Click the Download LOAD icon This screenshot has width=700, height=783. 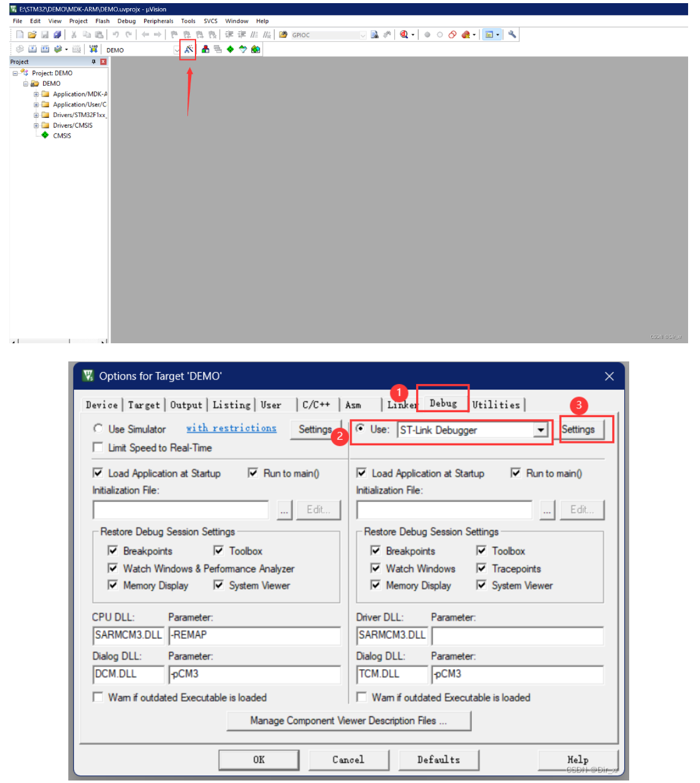click(x=93, y=49)
